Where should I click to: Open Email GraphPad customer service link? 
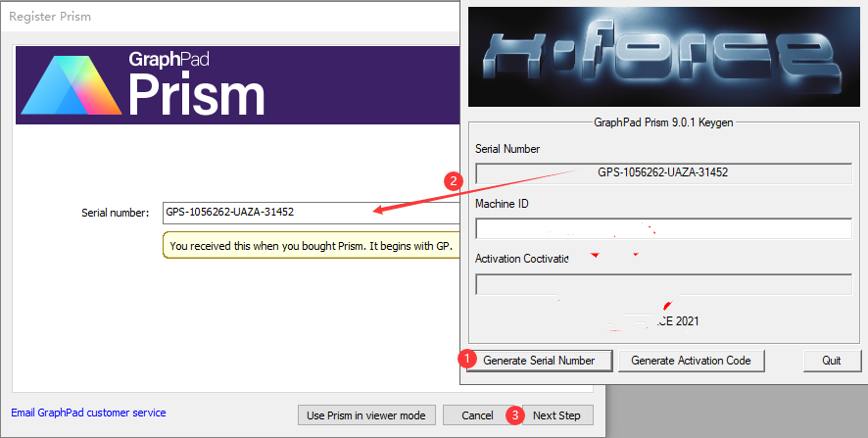[x=88, y=413]
